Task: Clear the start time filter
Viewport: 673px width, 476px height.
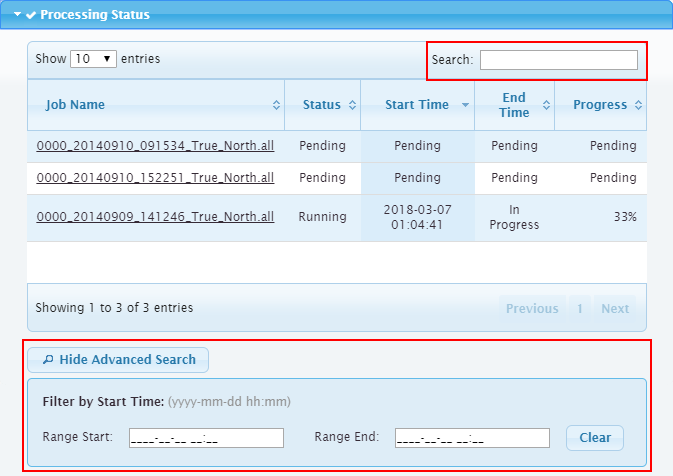Action: point(595,438)
